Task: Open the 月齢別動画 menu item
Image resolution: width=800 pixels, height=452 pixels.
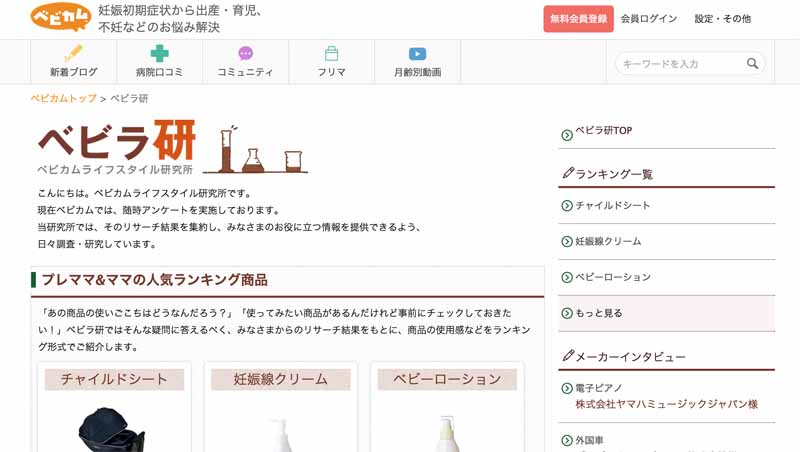Action: click(x=417, y=61)
